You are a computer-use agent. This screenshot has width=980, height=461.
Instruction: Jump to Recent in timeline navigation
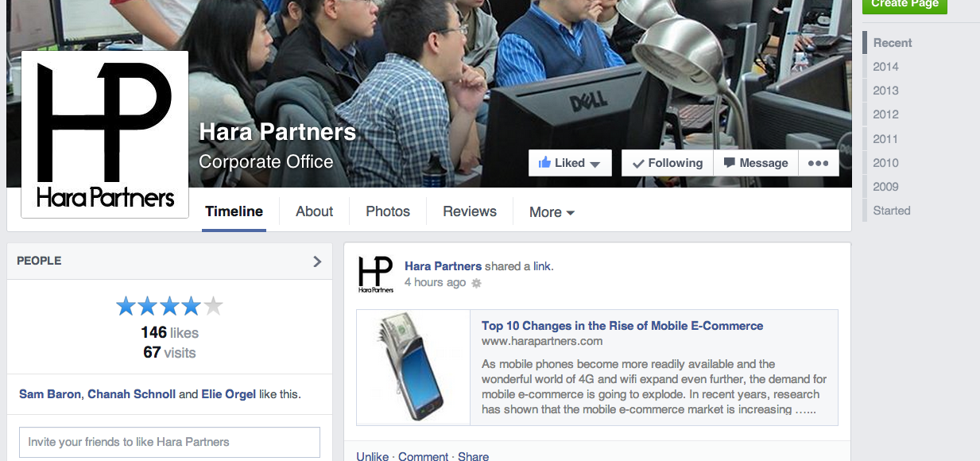[893, 43]
